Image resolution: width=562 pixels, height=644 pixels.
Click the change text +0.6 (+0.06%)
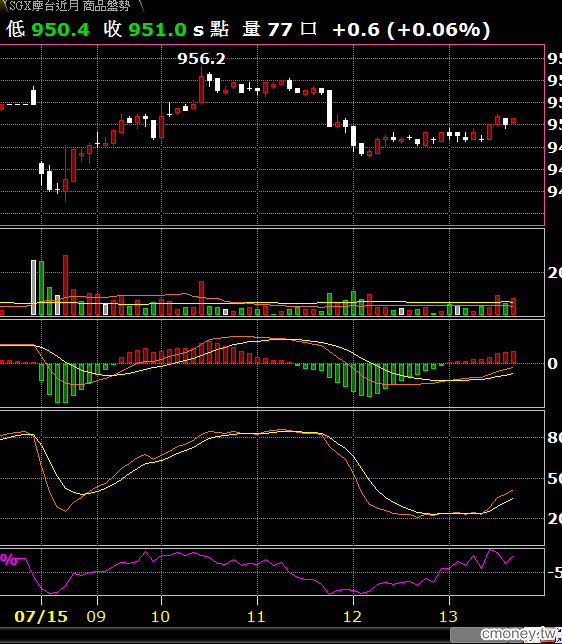click(x=411, y=30)
